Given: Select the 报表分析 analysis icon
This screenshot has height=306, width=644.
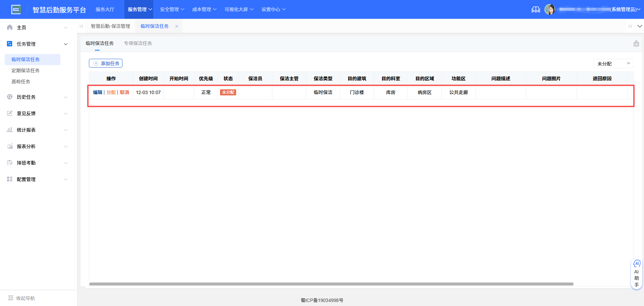Looking at the screenshot, I should tap(9, 146).
